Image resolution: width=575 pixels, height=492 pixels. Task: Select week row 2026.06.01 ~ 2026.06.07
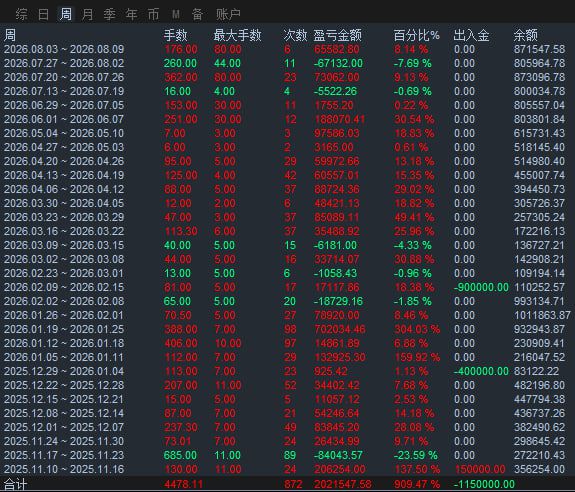(288, 119)
